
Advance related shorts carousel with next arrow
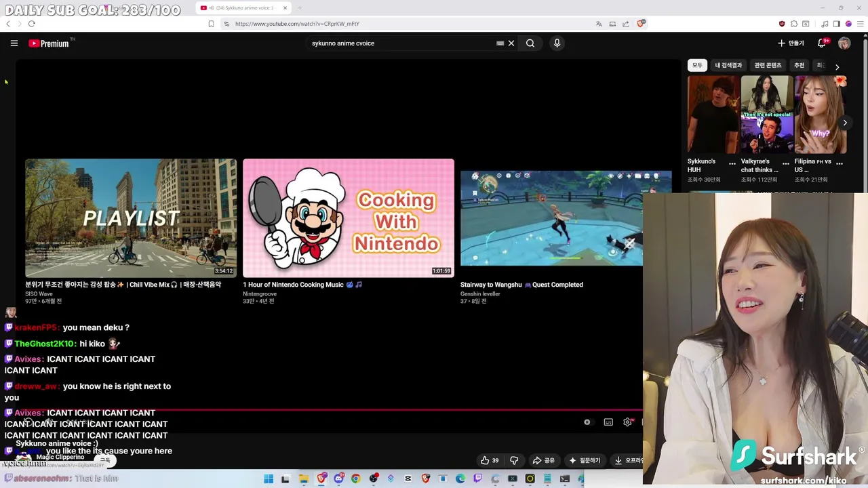(x=845, y=123)
